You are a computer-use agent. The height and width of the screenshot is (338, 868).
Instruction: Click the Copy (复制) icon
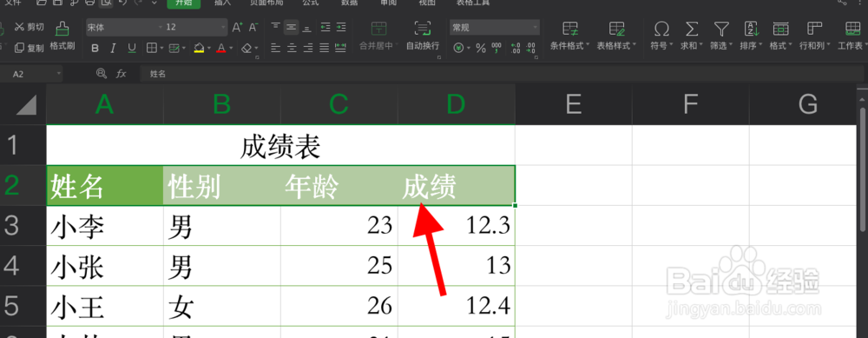point(19,48)
